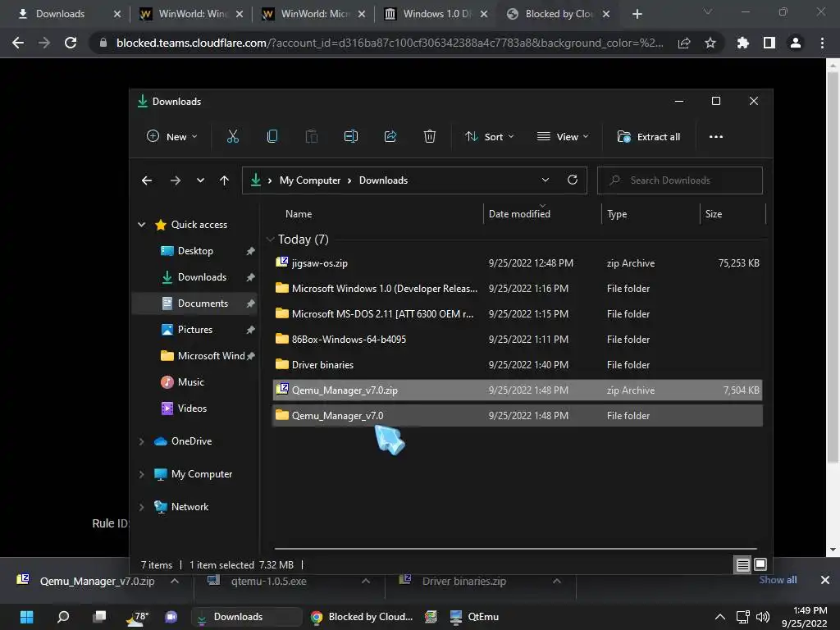The height and width of the screenshot is (630, 840).
Task: Open options arrow for Qemu_Manager_v7.0.zip download
Action: [x=175, y=582]
